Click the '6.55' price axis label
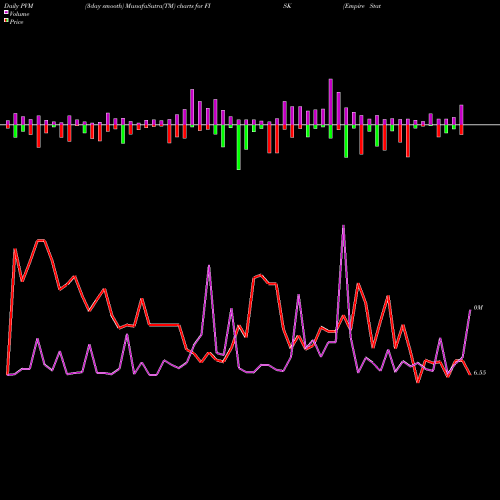This screenshot has height=500, width=500. (480, 373)
